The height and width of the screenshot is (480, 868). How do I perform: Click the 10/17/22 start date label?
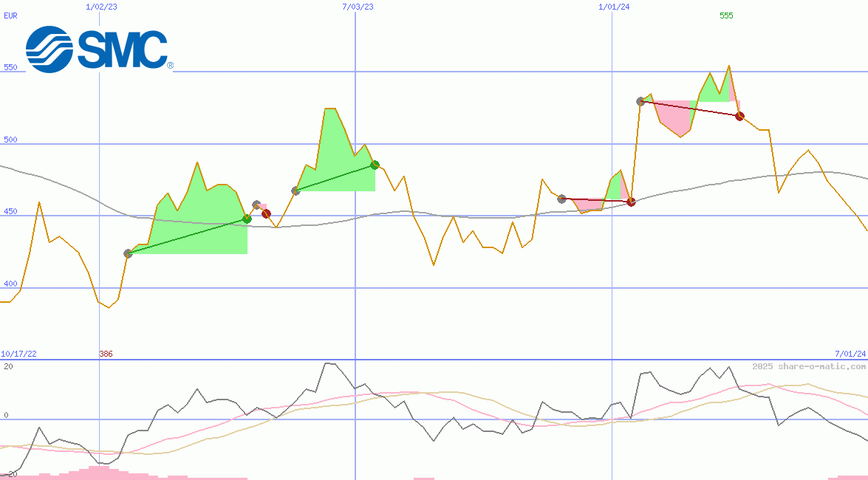tap(18, 354)
